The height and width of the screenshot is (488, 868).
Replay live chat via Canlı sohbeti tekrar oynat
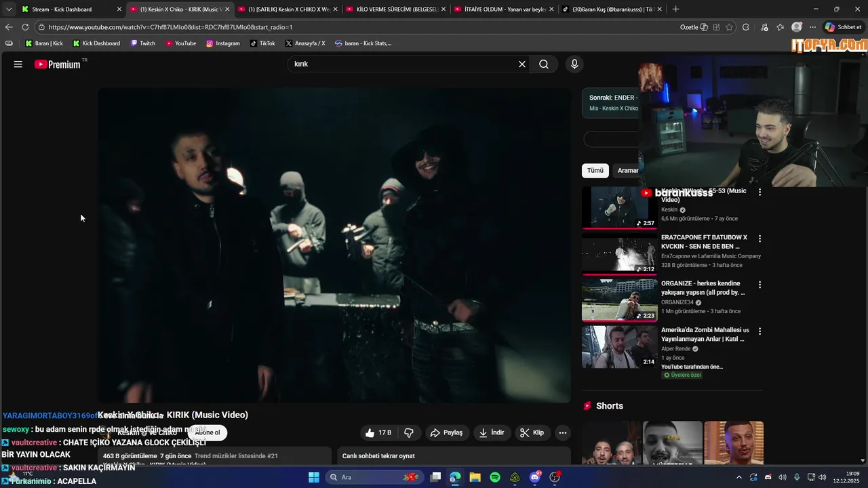[454, 456]
